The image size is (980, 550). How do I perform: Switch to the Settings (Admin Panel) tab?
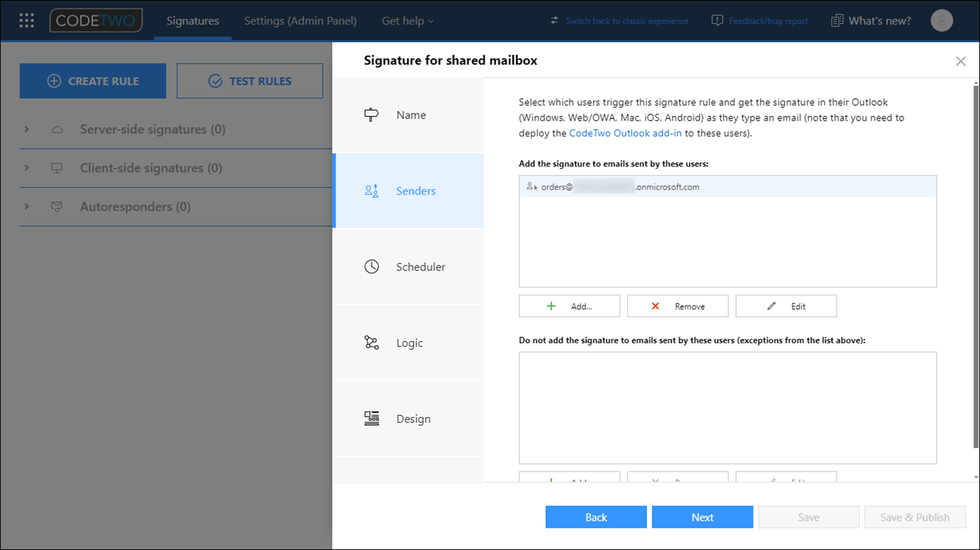(300, 20)
